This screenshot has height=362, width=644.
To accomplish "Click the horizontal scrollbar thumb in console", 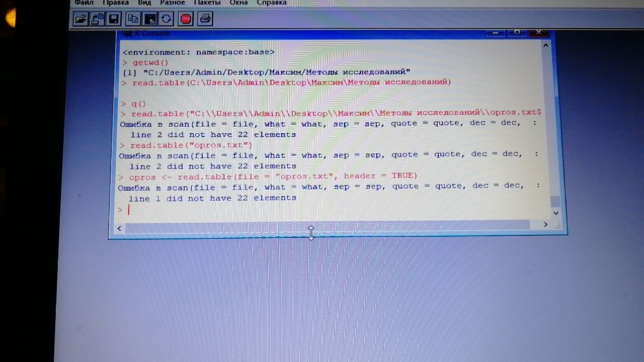I will (x=327, y=227).
